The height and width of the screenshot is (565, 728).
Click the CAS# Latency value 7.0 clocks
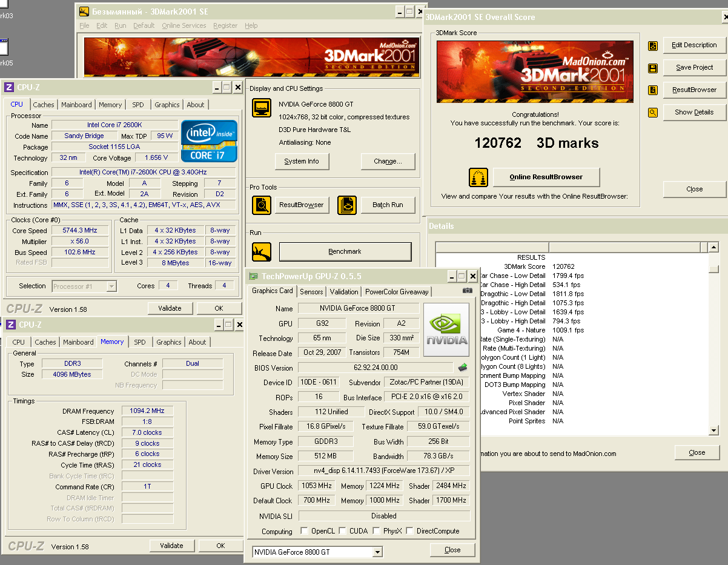tap(147, 432)
